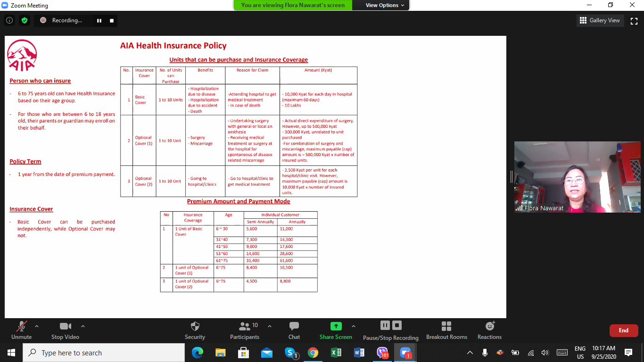
Task: Open the notification center
Action: click(628, 353)
